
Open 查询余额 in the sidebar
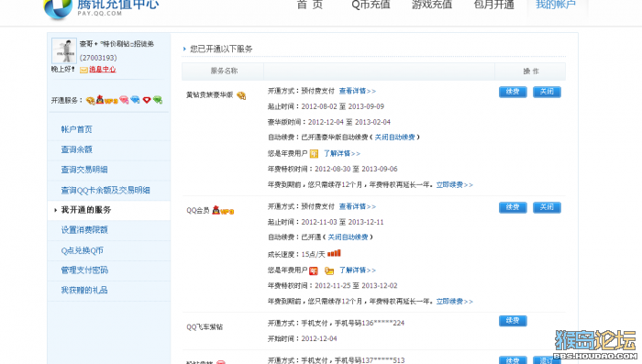click(x=76, y=149)
